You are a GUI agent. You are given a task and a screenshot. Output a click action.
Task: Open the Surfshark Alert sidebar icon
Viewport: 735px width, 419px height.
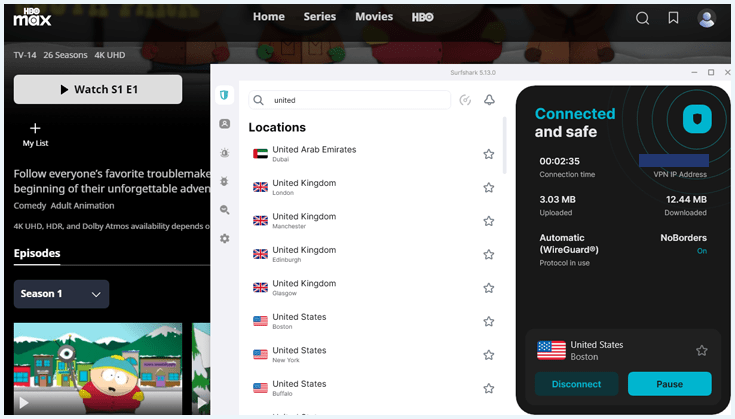pos(225,153)
